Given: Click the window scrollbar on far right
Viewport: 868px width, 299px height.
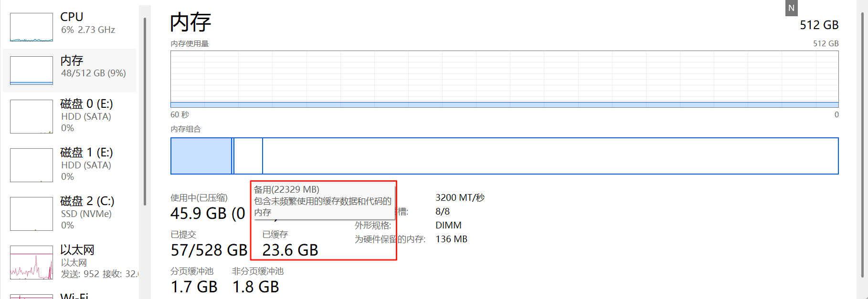Looking at the screenshot, I should point(862,145).
